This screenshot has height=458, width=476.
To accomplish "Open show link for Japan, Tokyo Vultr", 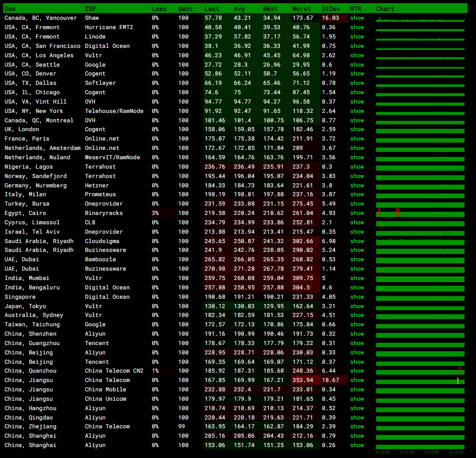I will pos(357,307).
